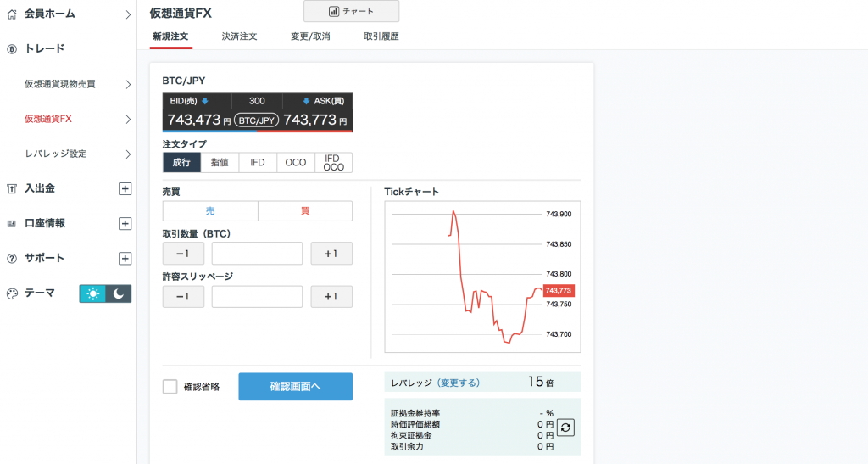Select the 売 sell option

click(210, 211)
